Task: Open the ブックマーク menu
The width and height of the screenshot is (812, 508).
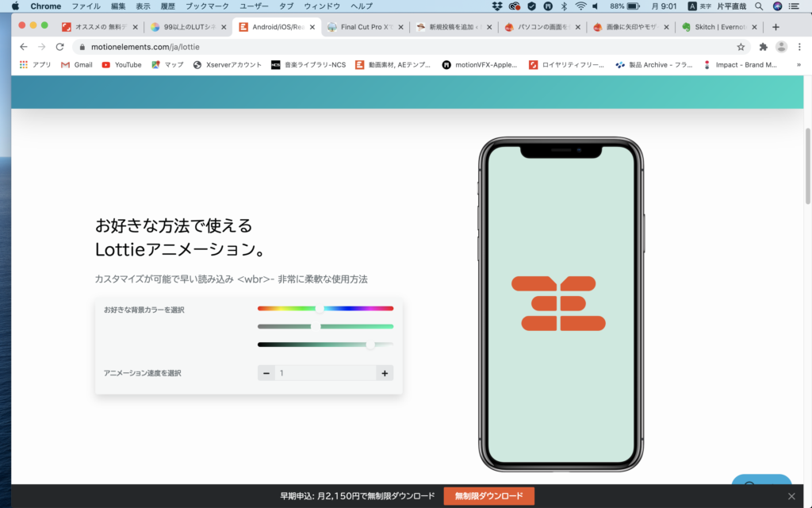Action: 207,6
